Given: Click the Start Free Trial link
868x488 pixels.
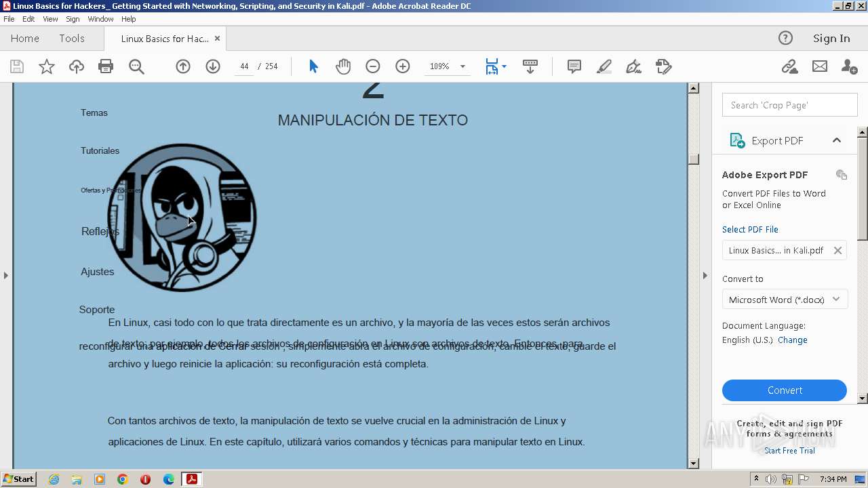Looking at the screenshot, I should click(789, 451).
